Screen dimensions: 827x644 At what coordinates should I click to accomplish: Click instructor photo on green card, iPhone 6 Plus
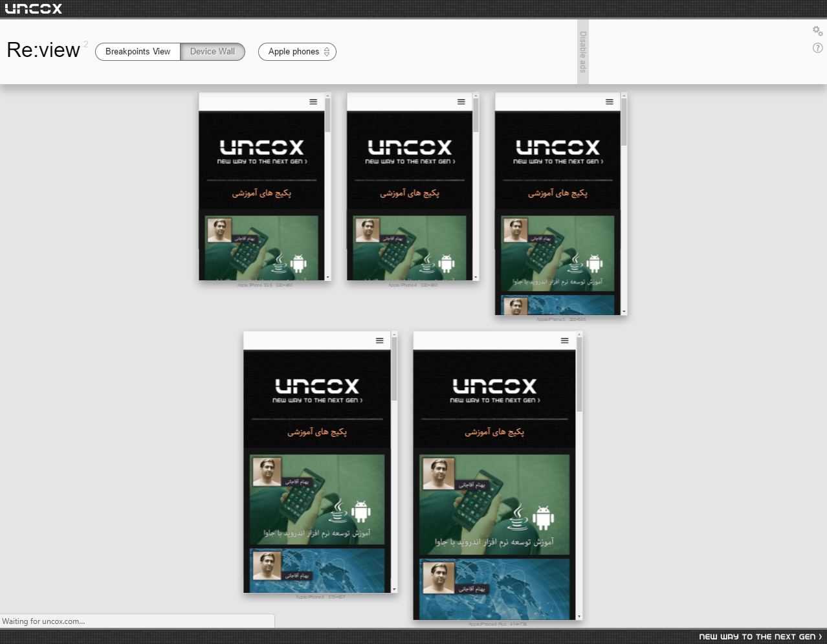439,473
